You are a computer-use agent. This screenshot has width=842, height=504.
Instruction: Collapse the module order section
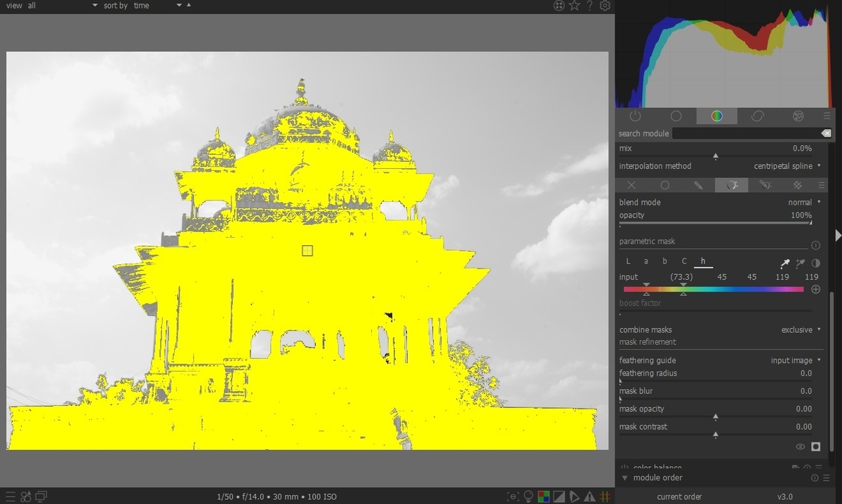pyautogui.click(x=625, y=478)
